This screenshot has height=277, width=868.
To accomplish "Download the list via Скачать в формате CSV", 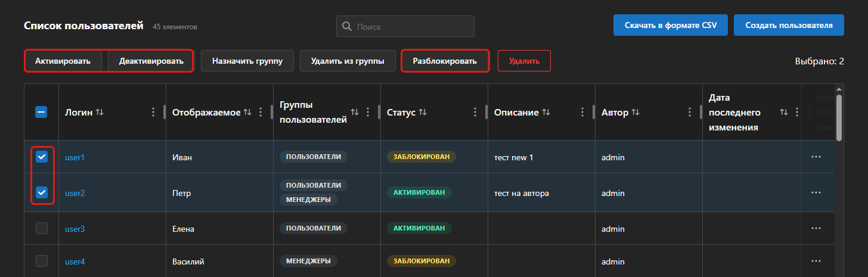I will (671, 26).
